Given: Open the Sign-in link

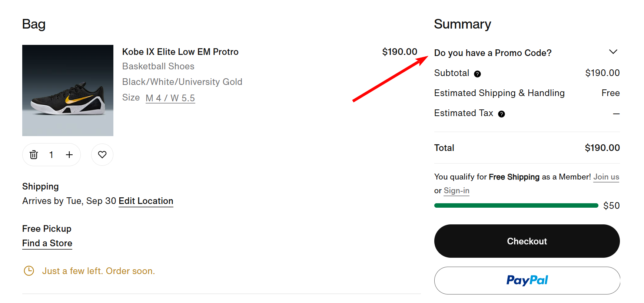Looking at the screenshot, I should [457, 191].
